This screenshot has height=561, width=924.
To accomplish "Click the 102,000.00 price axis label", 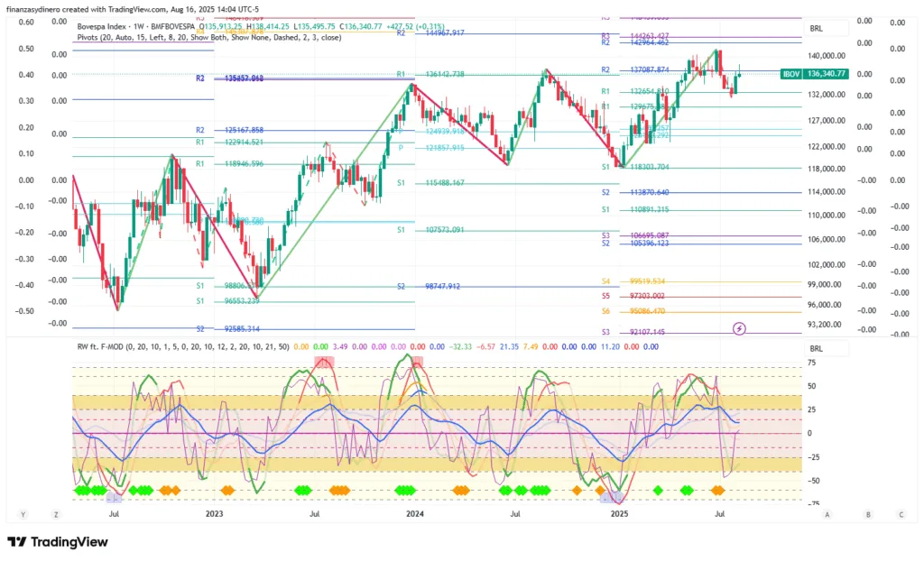I will point(827,265).
